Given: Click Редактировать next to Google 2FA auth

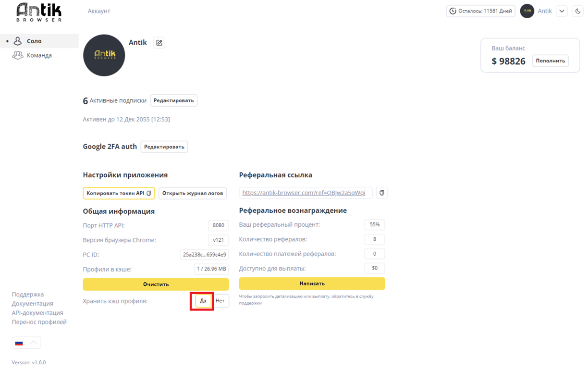Looking at the screenshot, I should tap(164, 147).
